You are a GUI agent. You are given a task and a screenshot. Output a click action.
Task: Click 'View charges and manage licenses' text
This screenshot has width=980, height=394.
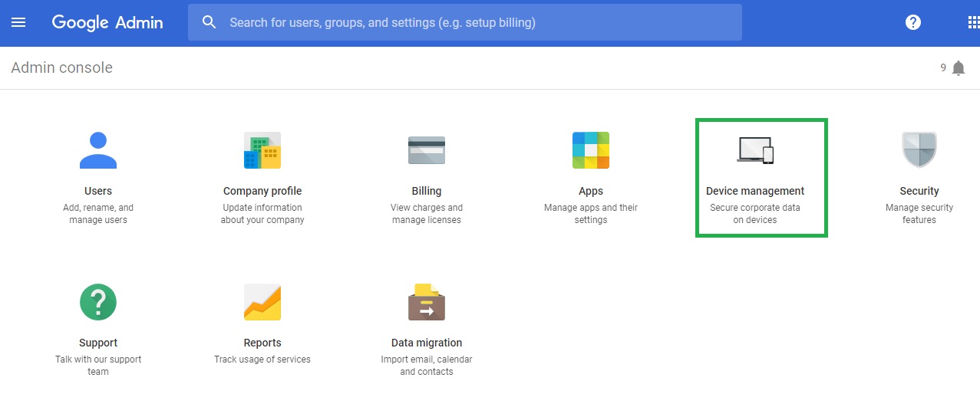(427, 214)
